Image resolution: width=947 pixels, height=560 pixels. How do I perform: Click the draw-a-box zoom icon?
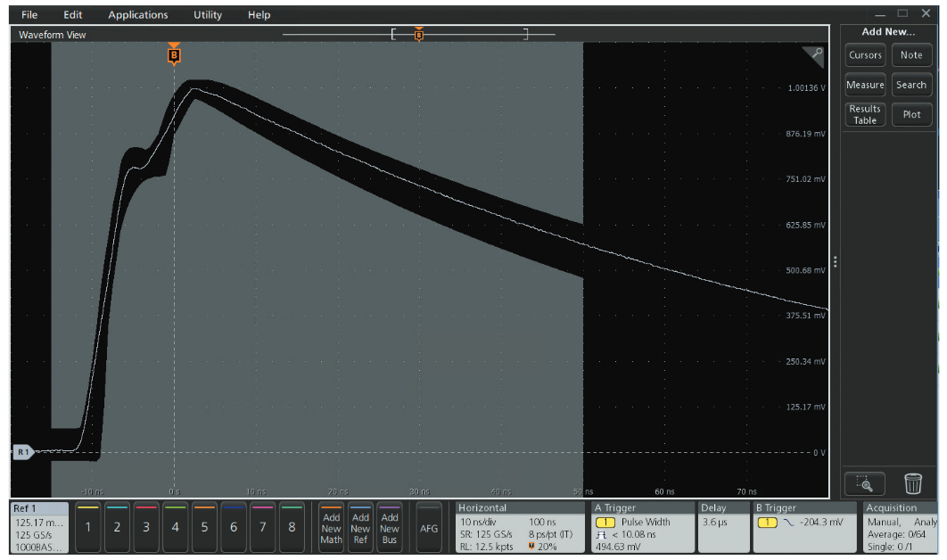[864, 484]
